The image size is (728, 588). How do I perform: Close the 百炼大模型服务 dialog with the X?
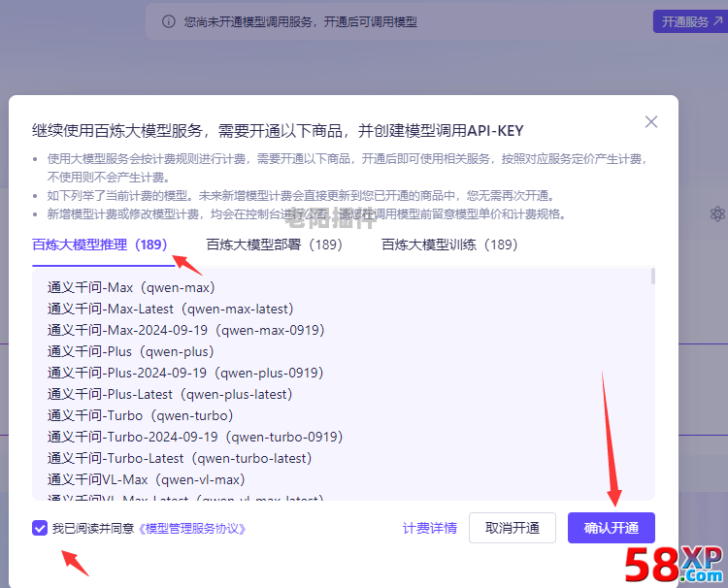click(x=651, y=121)
